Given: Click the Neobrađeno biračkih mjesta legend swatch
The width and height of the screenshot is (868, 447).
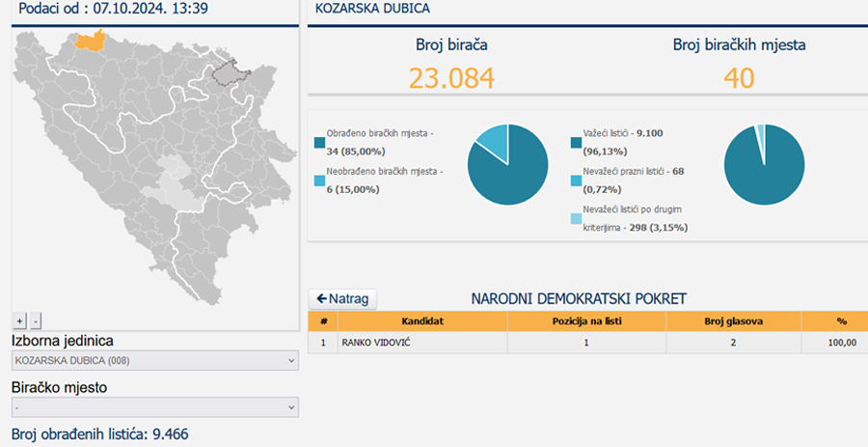Looking at the screenshot, I should (320, 181).
